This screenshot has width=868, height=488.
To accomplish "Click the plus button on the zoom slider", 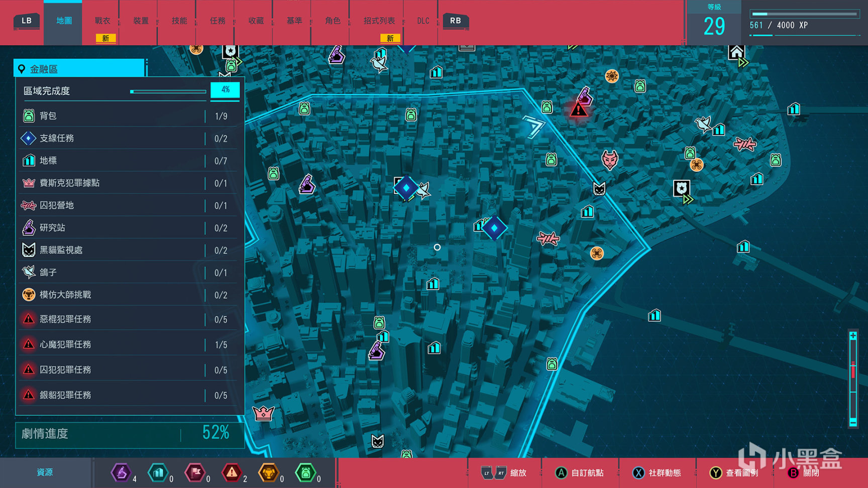I will click(x=853, y=336).
